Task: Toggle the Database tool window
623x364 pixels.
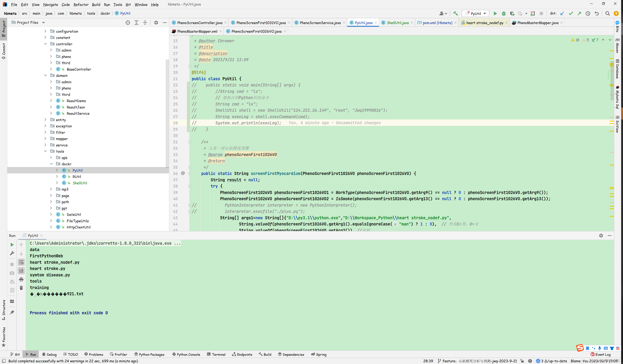Action: pyautogui.click(x=617, y=69)
